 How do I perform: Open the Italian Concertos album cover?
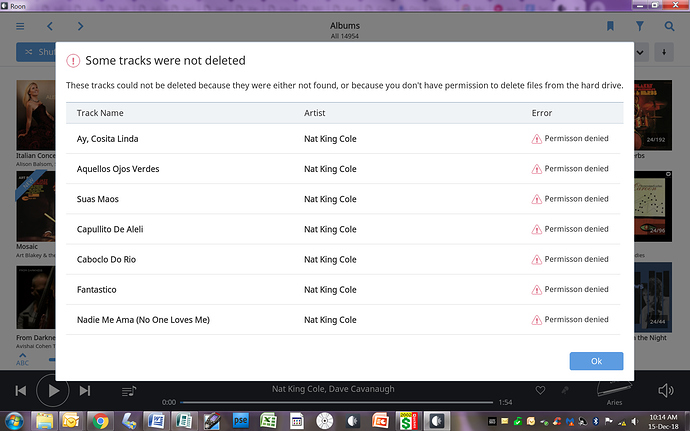point(36,115)
